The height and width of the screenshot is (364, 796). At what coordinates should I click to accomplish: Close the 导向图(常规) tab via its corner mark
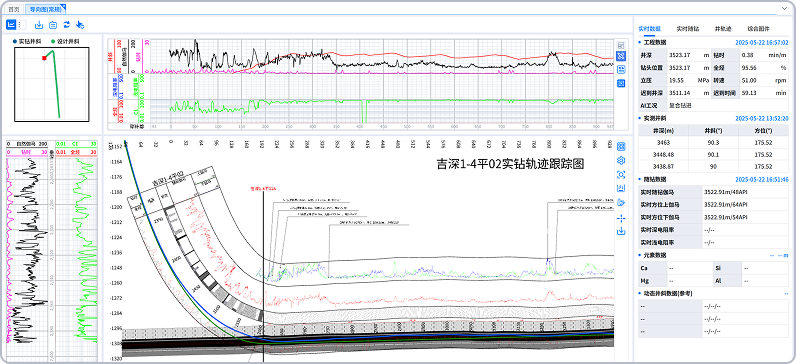[x=63, y=7]
